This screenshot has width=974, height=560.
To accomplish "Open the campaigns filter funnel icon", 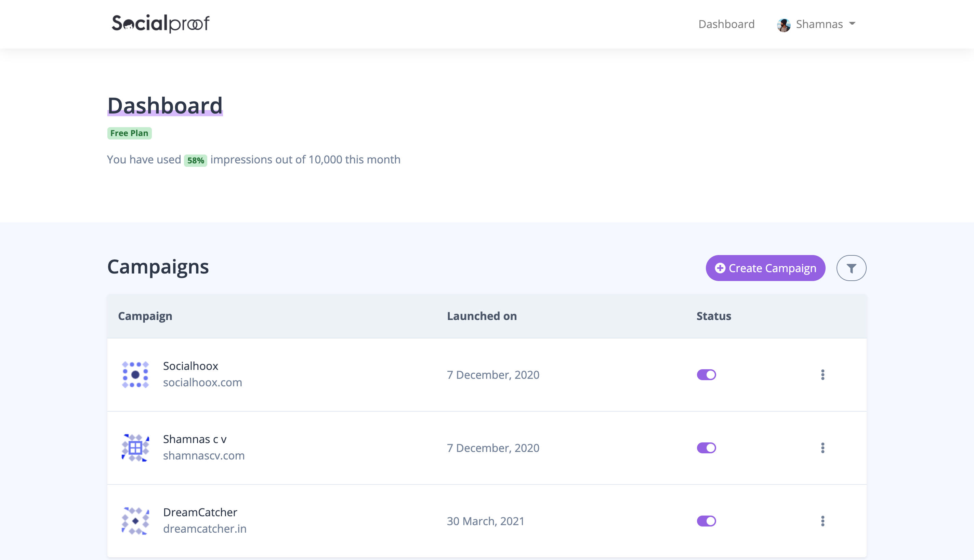I will (x=851, y=268).
